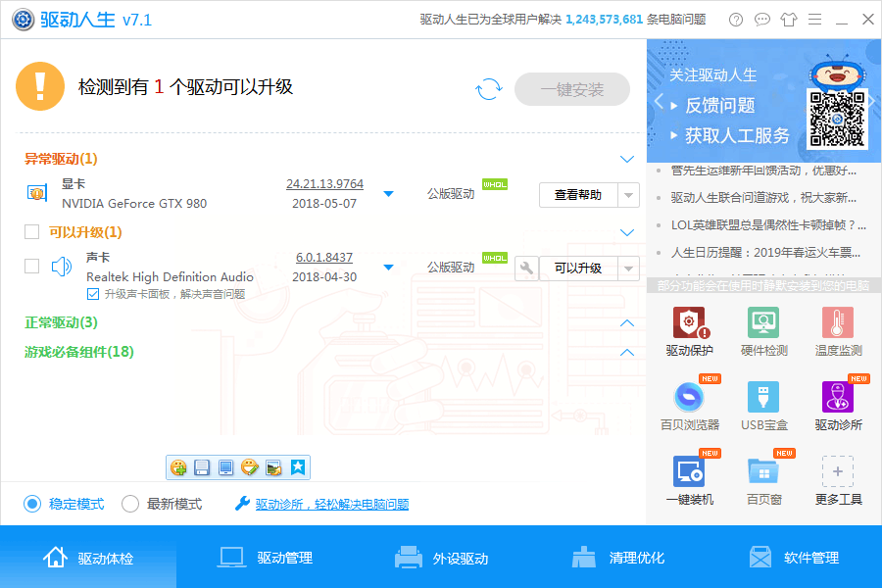The height and width of the screenshot is (588, 882).
Task: Open dropdown arrow next to 查看帮助
Action: point(628,195)
